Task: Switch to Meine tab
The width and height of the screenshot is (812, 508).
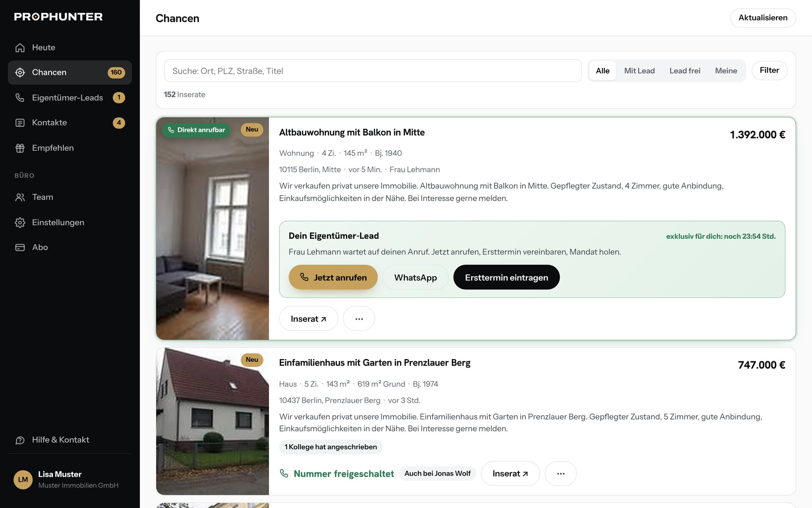Action: pyautogui.click(x=726, y=71)
